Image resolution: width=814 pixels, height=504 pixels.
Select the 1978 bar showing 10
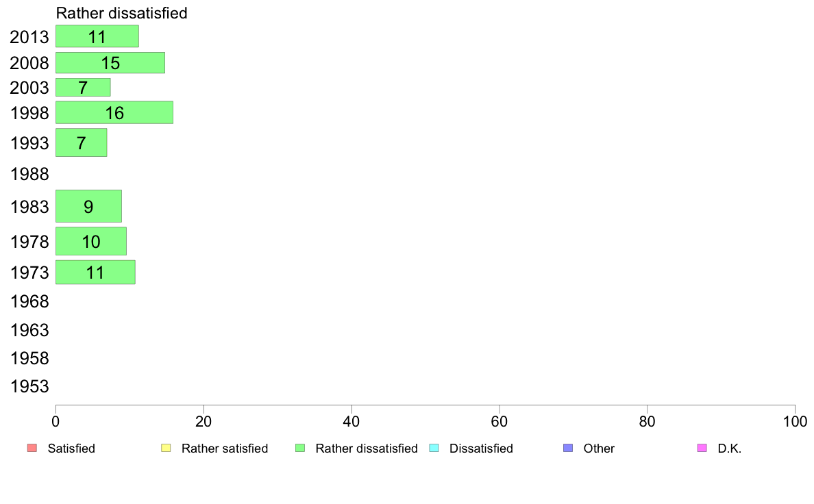click(91, 241)
